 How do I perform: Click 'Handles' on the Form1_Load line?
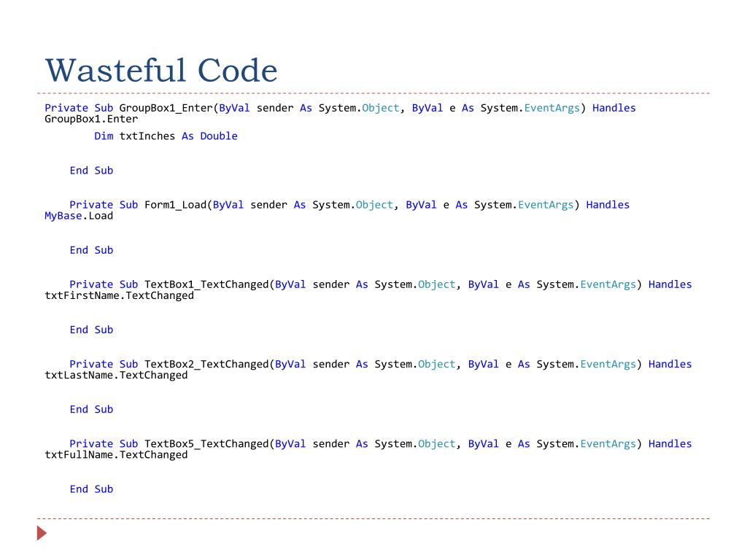coord(608,205)
